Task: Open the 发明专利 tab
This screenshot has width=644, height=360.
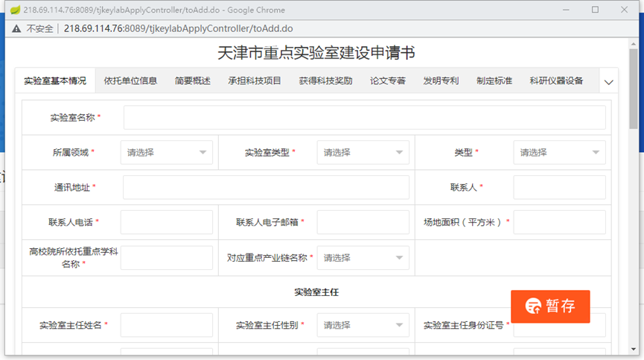Action: 441,81
